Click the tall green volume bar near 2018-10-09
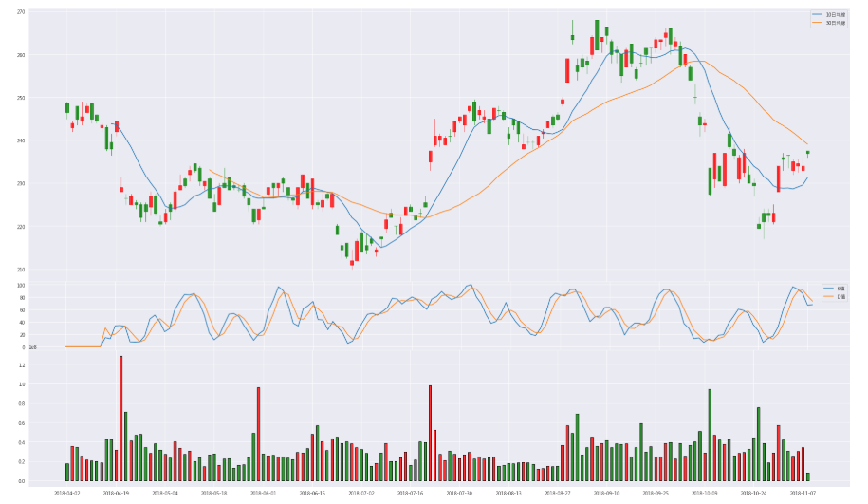This screenshot has width=868, height=504. [710, 436]
